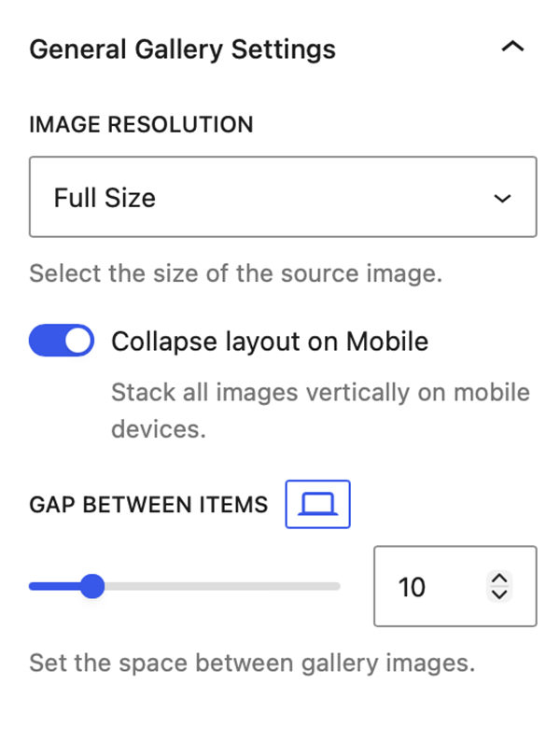Image resolution: width=560 pixels, height=740 pixels.
Task: Click the General Gallery Settings heading
Action: (x=182, y=49)
